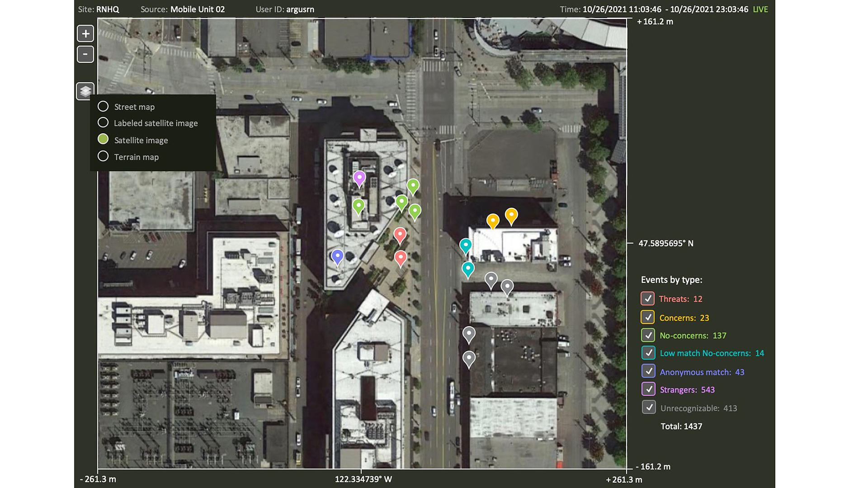Select the Terrain map radio option
Viewport: 868px width, 488px height.
pyautogui.click(x=103, y=156)
